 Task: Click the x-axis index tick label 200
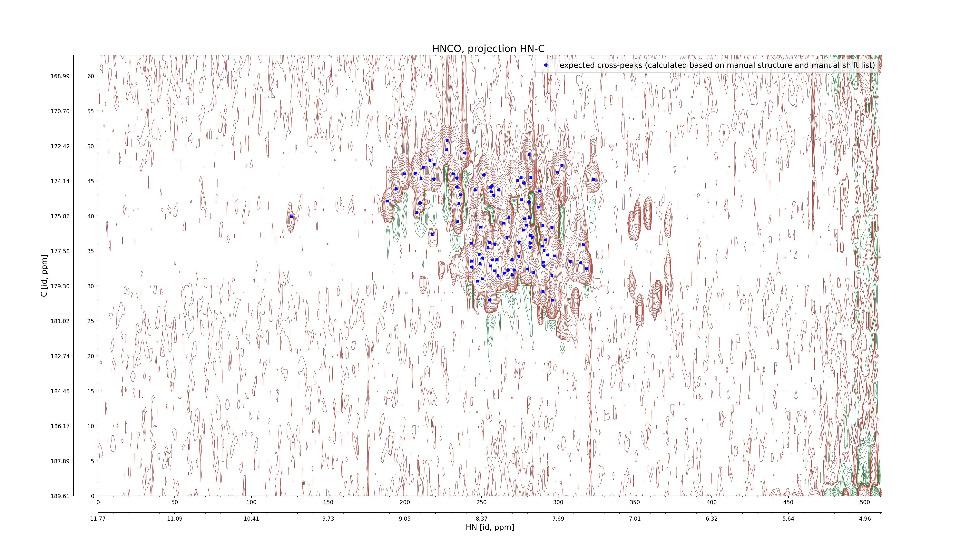click(405, 502)
